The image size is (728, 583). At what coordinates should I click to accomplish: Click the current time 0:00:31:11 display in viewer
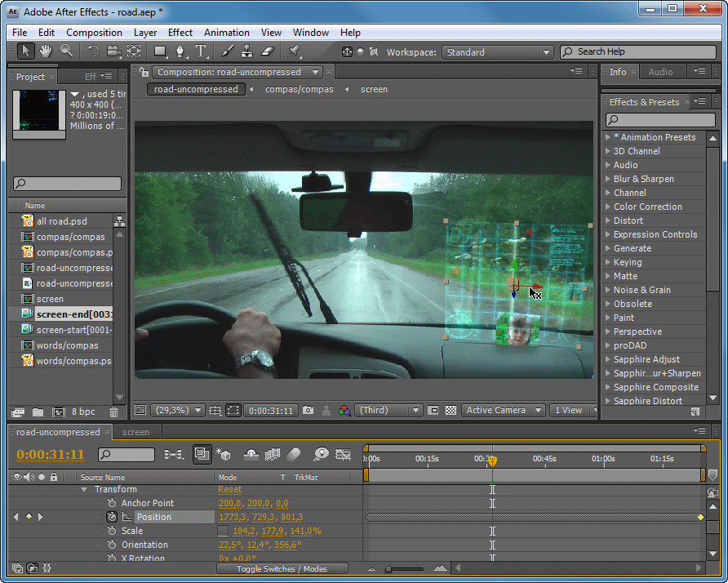tap(271, 411)
